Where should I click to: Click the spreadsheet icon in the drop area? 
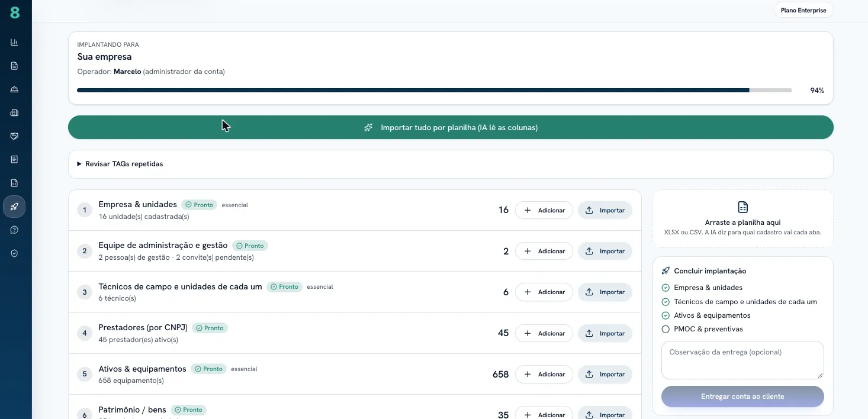tap(742, 207)
